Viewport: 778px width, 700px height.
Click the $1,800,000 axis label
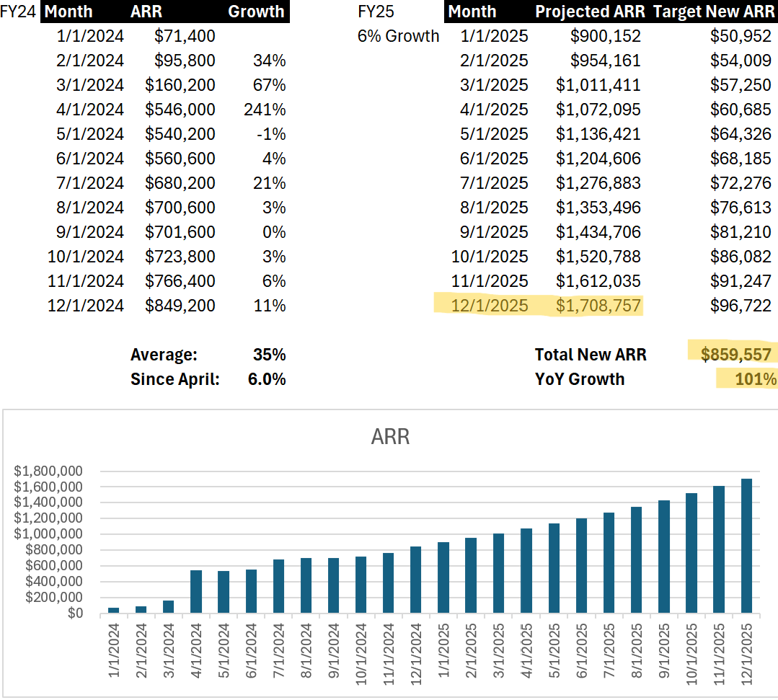[x=48, y=471]
